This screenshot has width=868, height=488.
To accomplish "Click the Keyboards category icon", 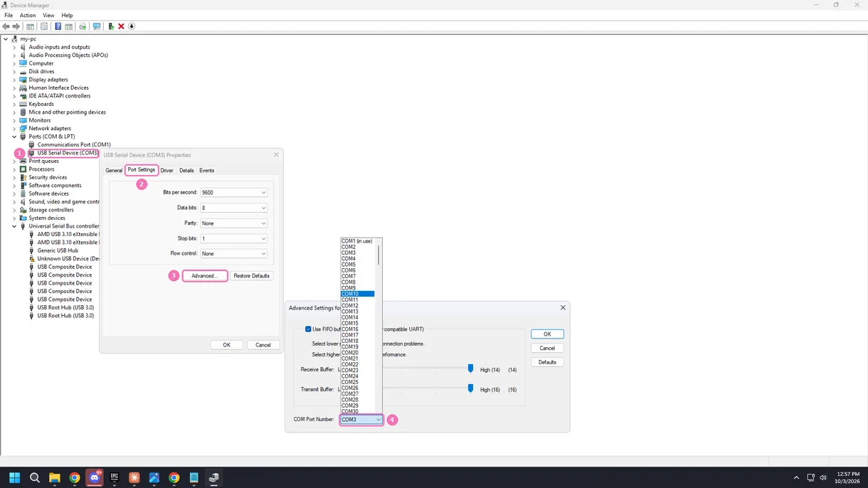I will [23, 104].
